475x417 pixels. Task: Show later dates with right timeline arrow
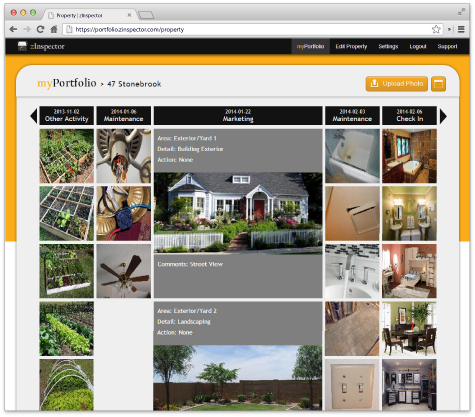(443, 116)
